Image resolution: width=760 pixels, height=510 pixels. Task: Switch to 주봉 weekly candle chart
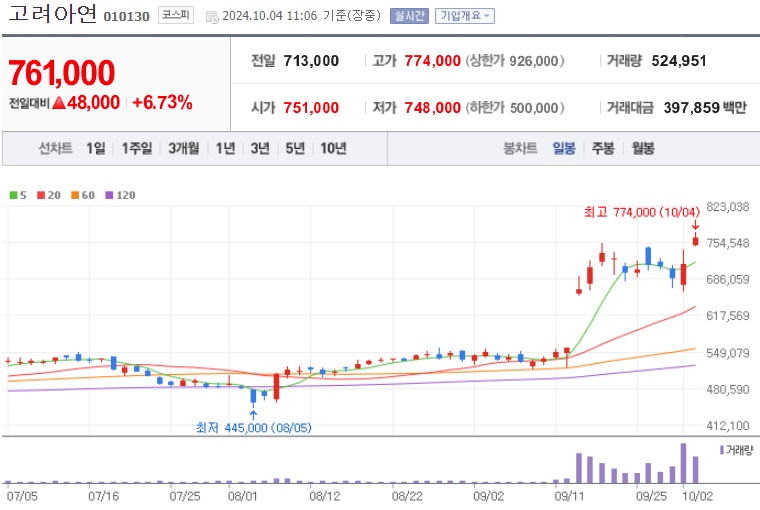tap(603, 148)
